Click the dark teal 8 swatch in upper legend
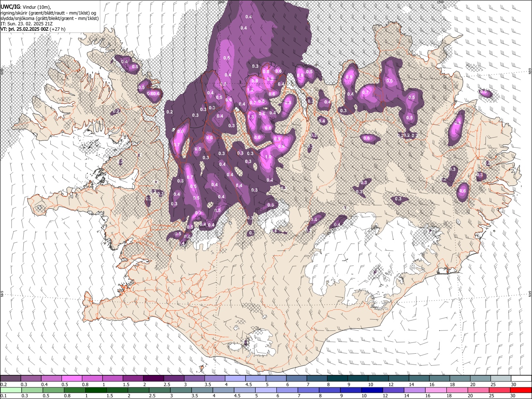Screen dimensions: 532x399 pos(337,378)
